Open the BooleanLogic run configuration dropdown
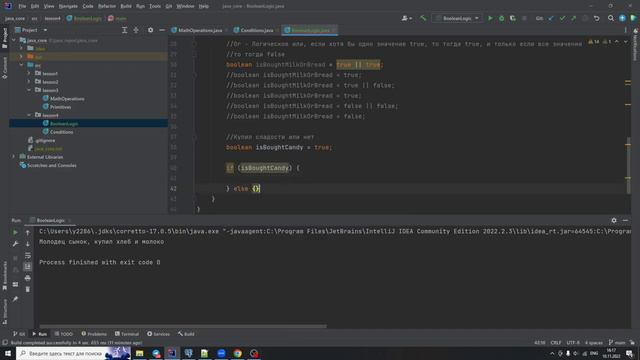The height and width of the screenshot is (360, 640). (457, 18)
